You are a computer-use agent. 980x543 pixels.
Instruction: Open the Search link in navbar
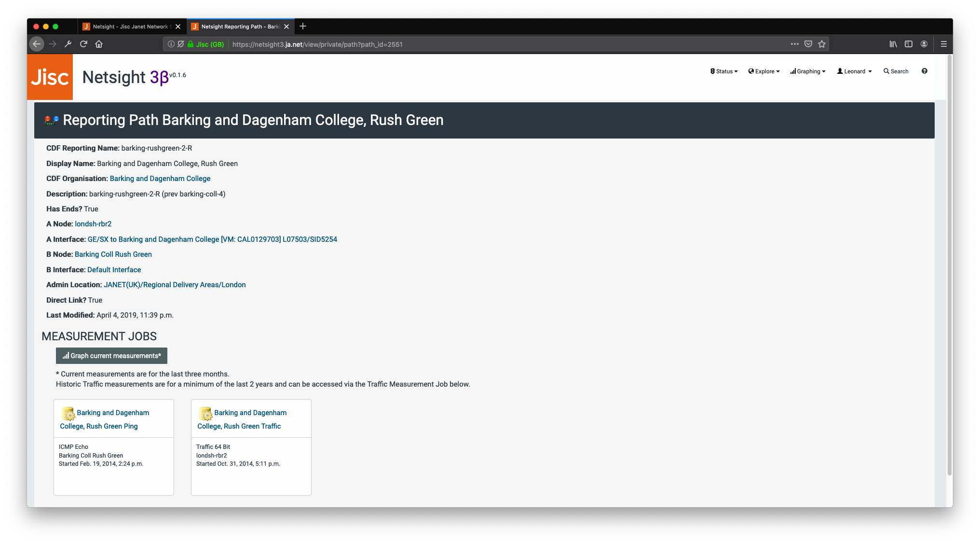click(896, 71)
